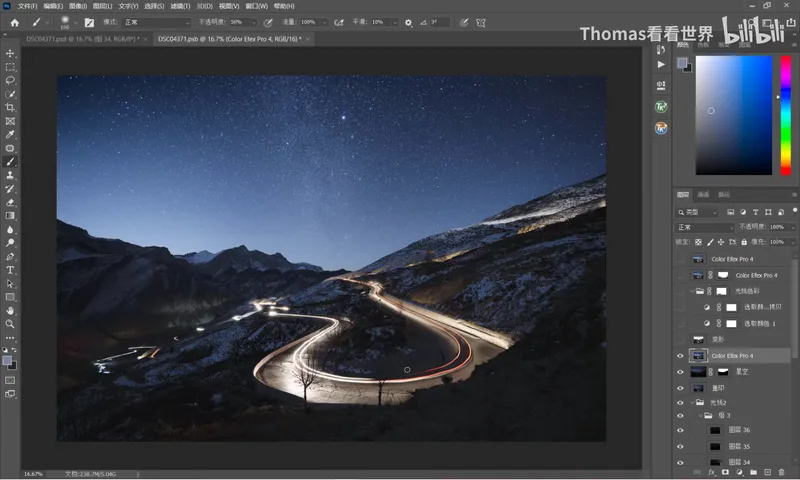Viewport: 800px width, 480px height.
Task: Select the Pen tool
Action: tap(10, 257)
